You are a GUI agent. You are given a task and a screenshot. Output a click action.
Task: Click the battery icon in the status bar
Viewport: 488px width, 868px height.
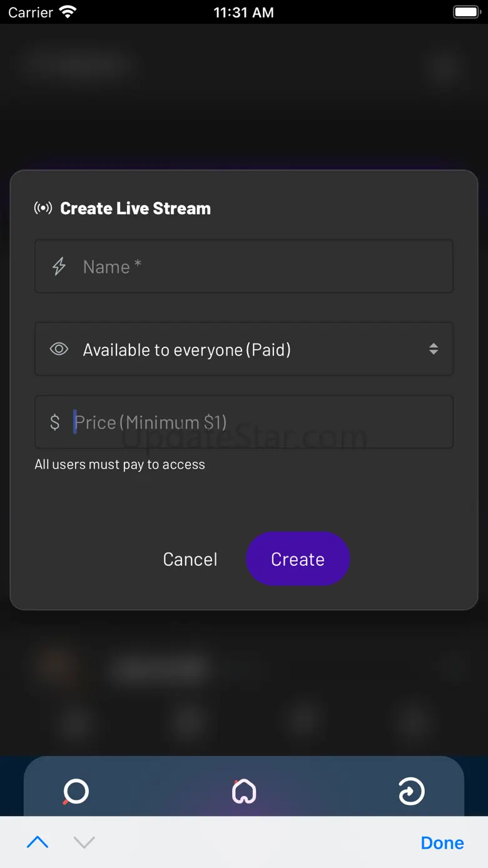click(465, 12)
